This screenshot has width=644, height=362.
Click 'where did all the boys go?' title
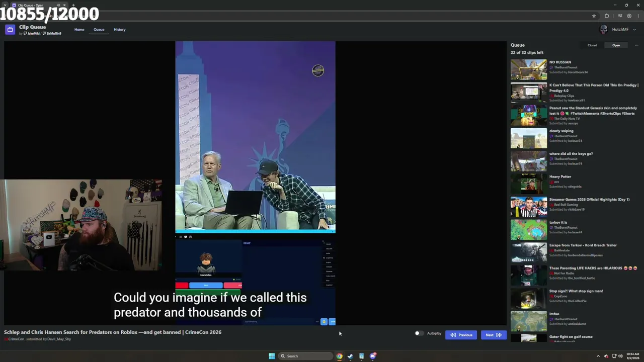coord(571,154)
